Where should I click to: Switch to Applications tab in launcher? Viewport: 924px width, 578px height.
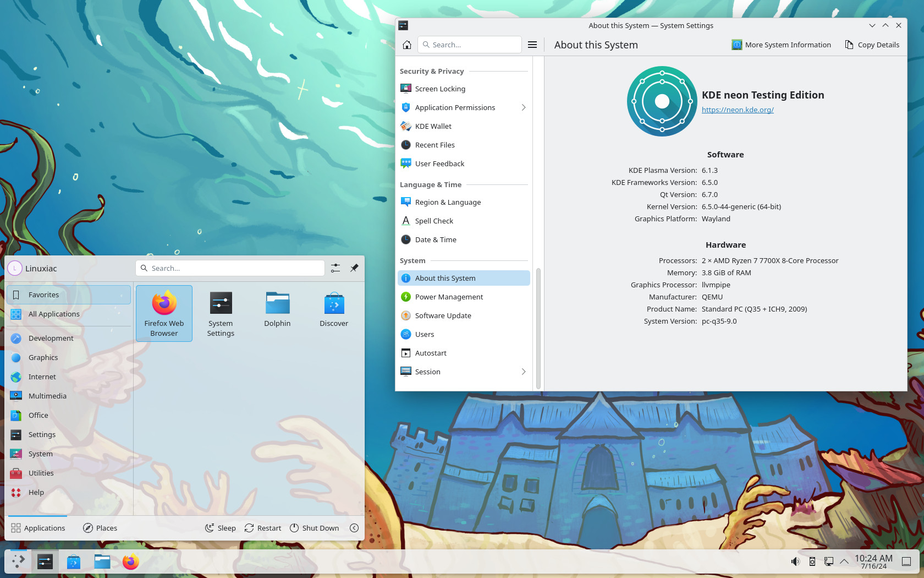pyautogui.click(x=38, y=528)
